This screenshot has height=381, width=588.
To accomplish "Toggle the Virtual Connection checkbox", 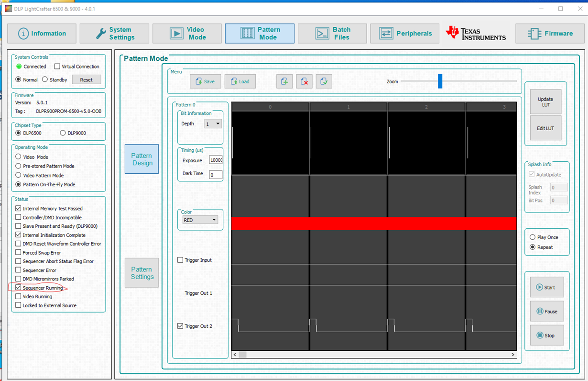I will (x=57, y=67).
